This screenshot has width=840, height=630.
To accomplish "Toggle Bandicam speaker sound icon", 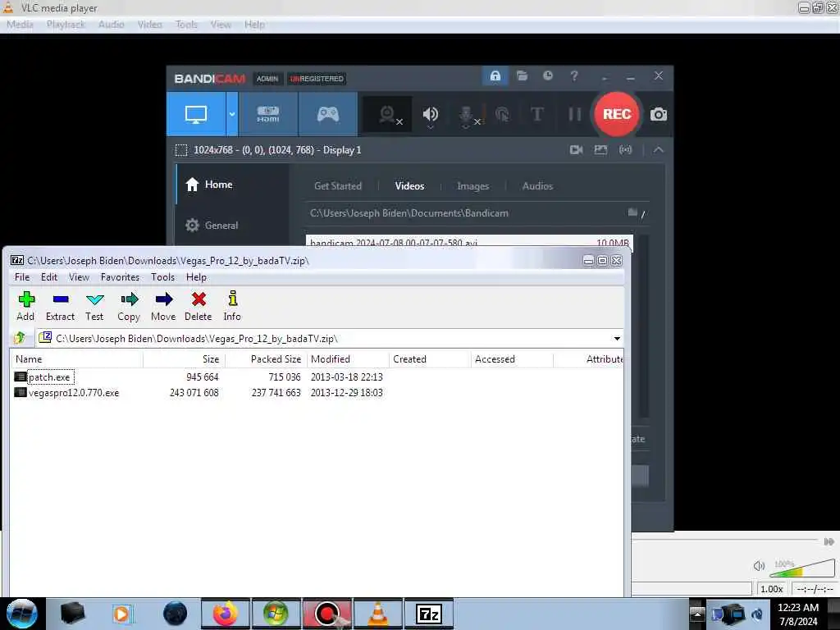I will [x=430, y=113].
